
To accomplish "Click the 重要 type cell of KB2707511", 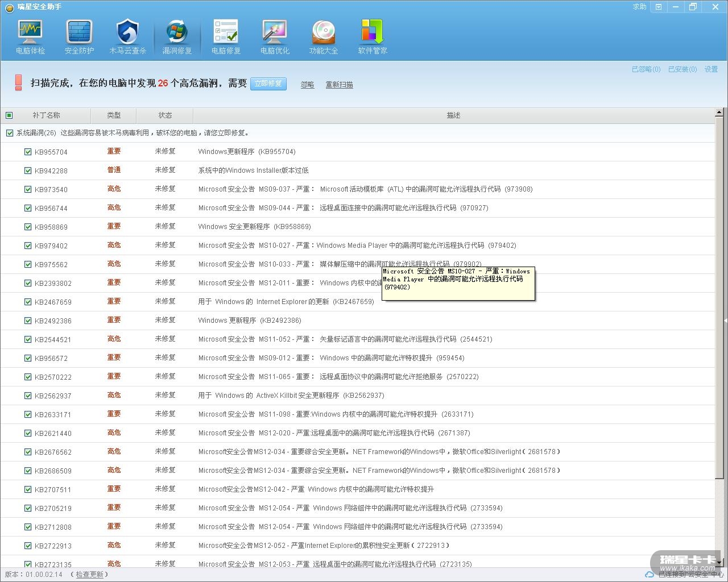I will 114,489.
